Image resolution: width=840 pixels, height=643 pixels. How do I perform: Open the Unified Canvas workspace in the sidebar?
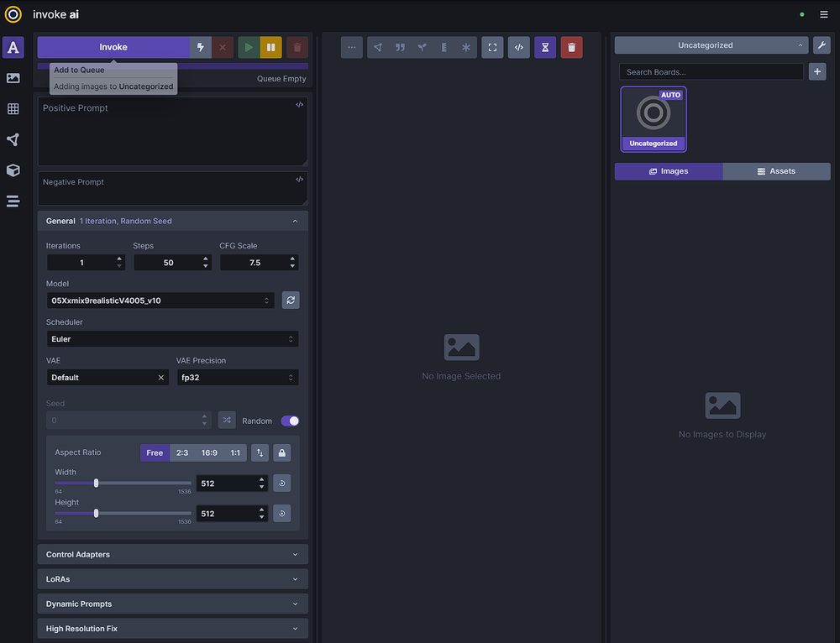(x=13, y=109)
